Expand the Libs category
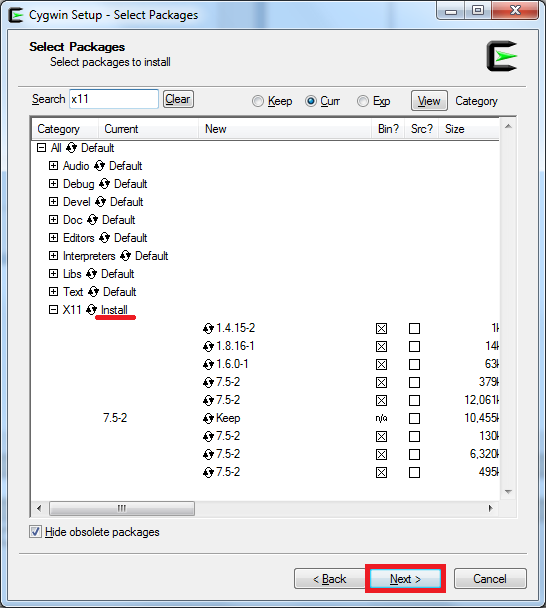546x608 pixels. pyautogui.click(x=53, y=273)
